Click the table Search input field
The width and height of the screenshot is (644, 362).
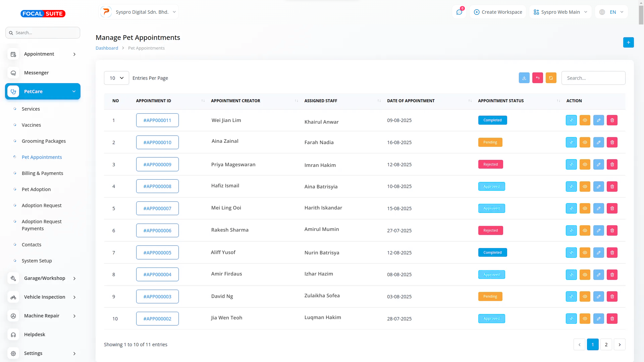[593, 78]
